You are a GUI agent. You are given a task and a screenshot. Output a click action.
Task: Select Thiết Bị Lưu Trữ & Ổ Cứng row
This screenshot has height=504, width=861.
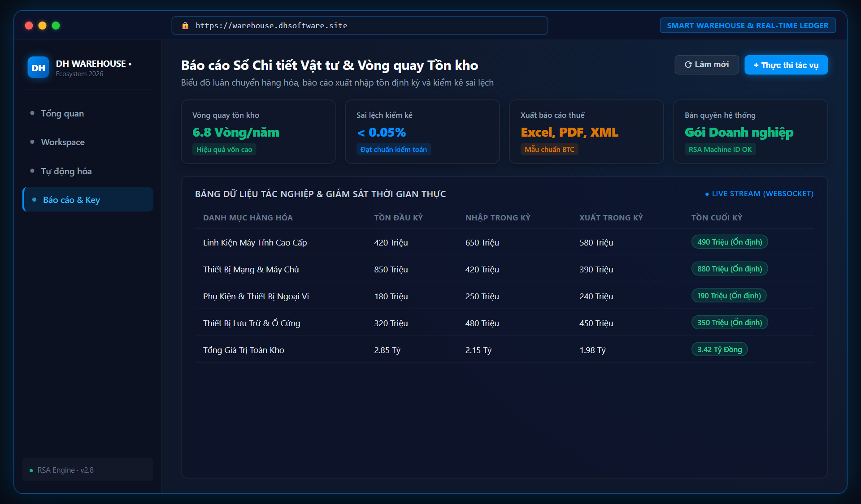504,323
